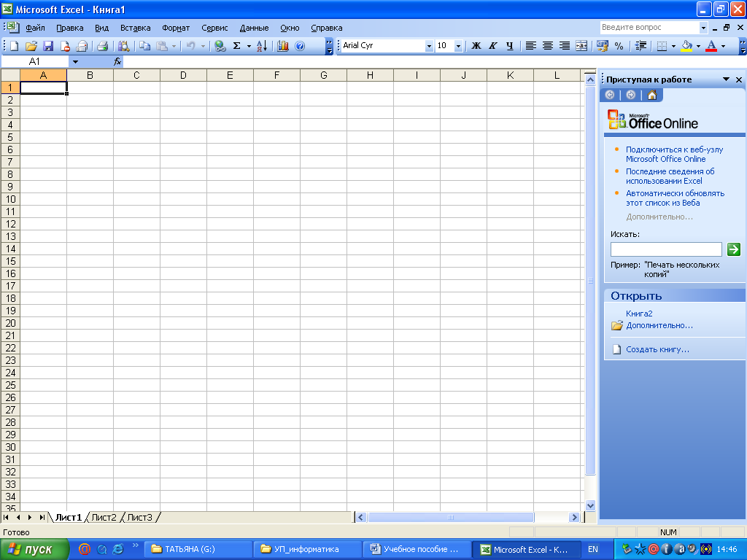Screen dimensions: 747x560
Task: Switch to 'УП_информатика' taskbar window
Action: 307,550
